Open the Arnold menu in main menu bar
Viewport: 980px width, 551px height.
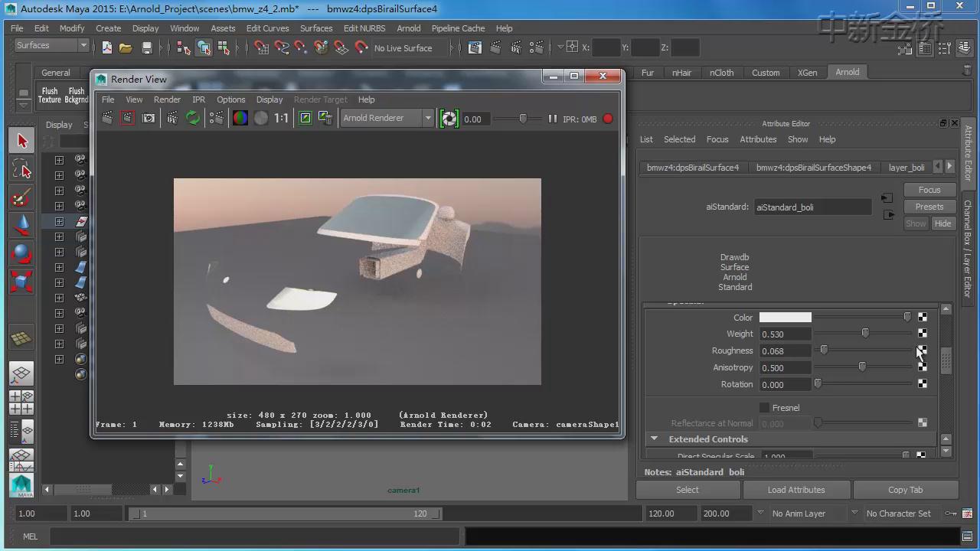408,28
